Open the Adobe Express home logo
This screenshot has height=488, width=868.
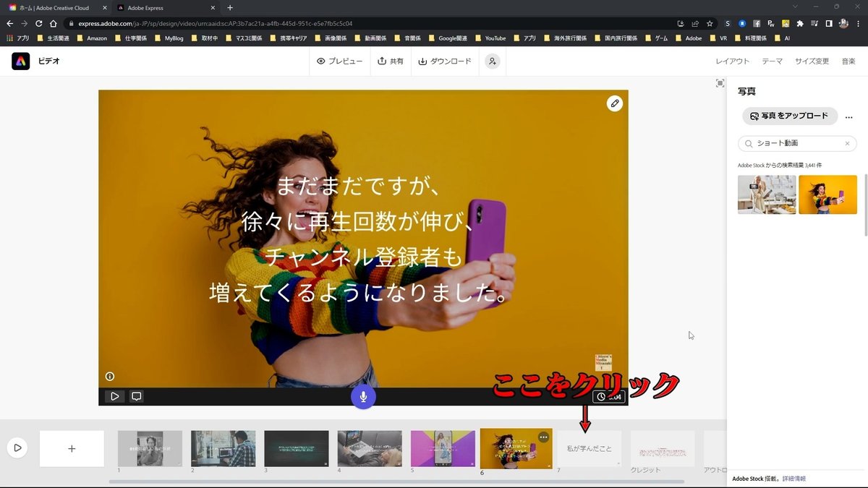20,61
